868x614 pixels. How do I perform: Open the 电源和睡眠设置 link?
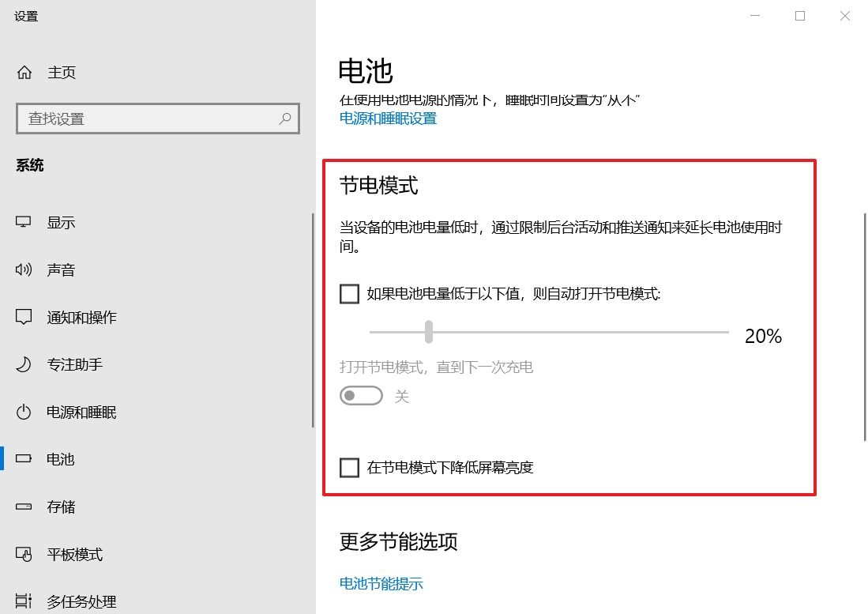point(387,119)
